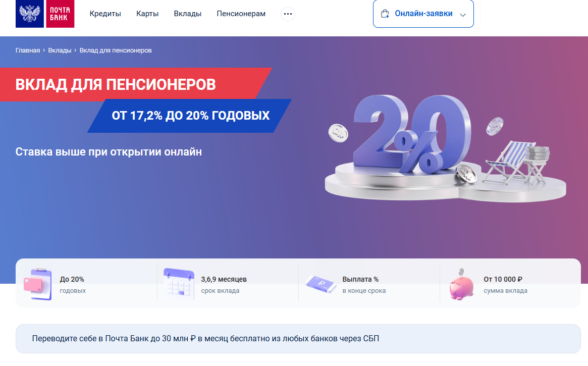Click the ruble banknote icon near Выплата %
The width and height of the screenshot is (588, 366).
tap(320, 284)
